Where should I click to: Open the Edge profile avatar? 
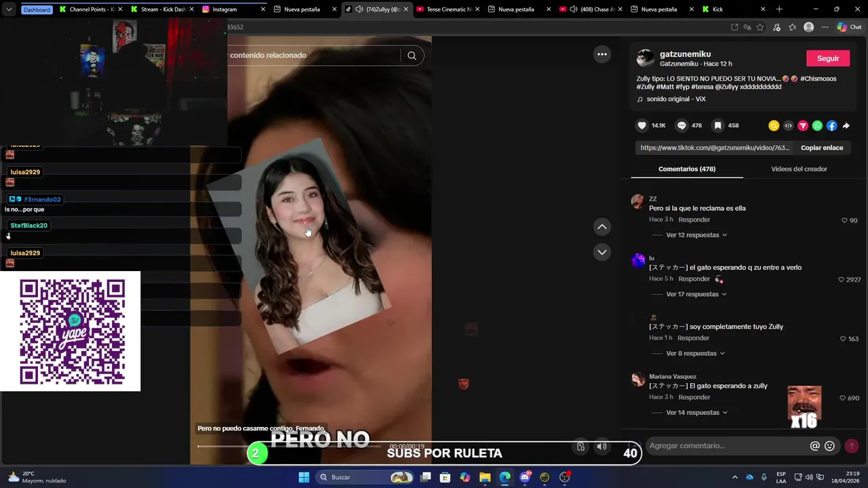tap(808, 27)
